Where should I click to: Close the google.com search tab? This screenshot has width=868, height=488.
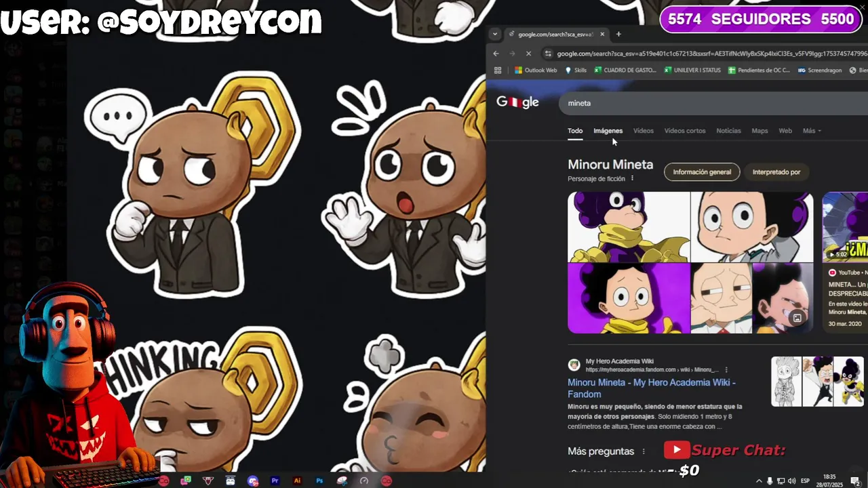(601, 34)
